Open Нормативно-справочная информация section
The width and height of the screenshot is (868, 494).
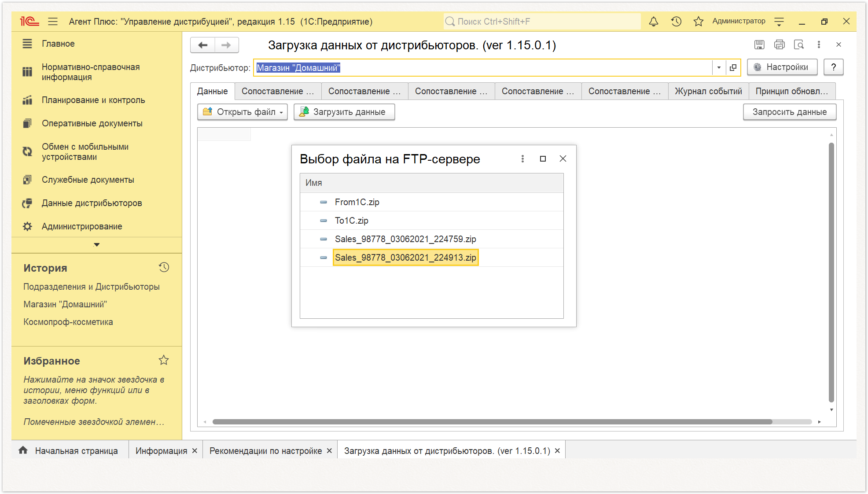[91, 72]
